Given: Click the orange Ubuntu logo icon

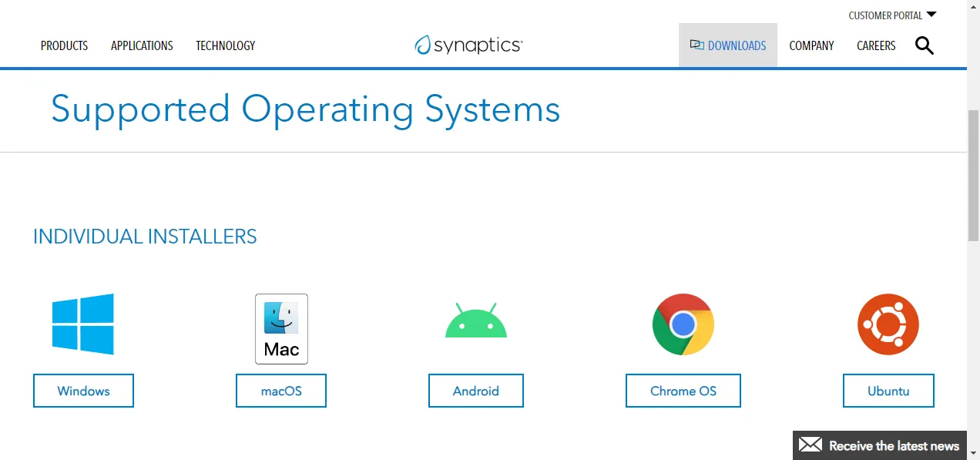Looking at the screenshot, I should pyautogui.click(x=888, y=324).
